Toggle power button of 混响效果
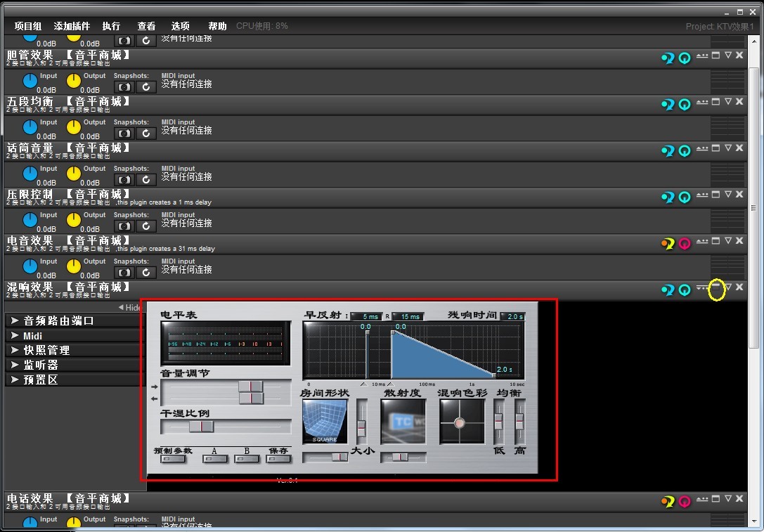 click(685, 290)
